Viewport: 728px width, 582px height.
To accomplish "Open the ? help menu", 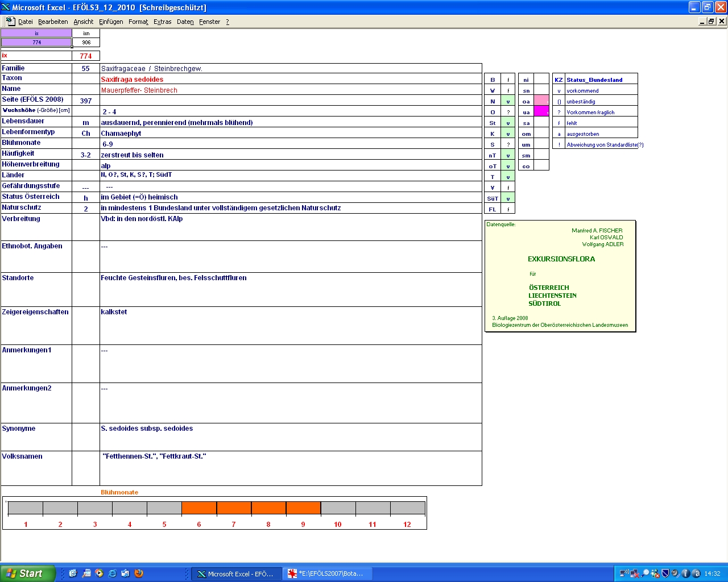I will click(227, 22).
